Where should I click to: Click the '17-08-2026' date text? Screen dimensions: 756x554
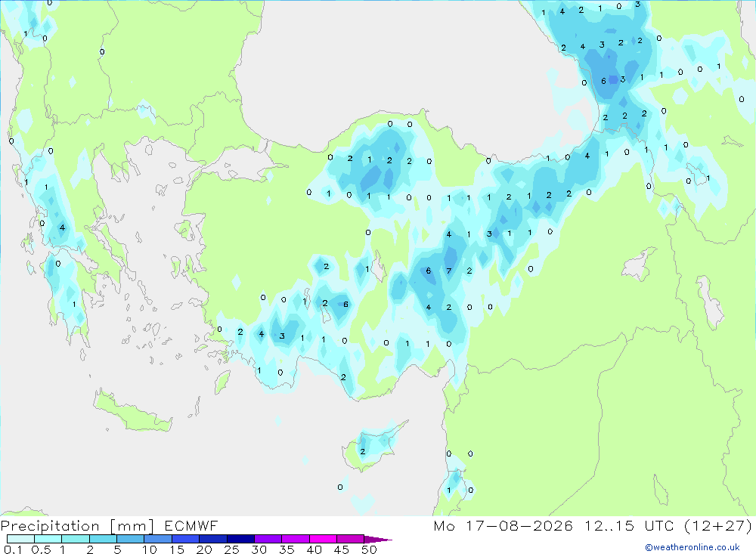tap(519, 525)
